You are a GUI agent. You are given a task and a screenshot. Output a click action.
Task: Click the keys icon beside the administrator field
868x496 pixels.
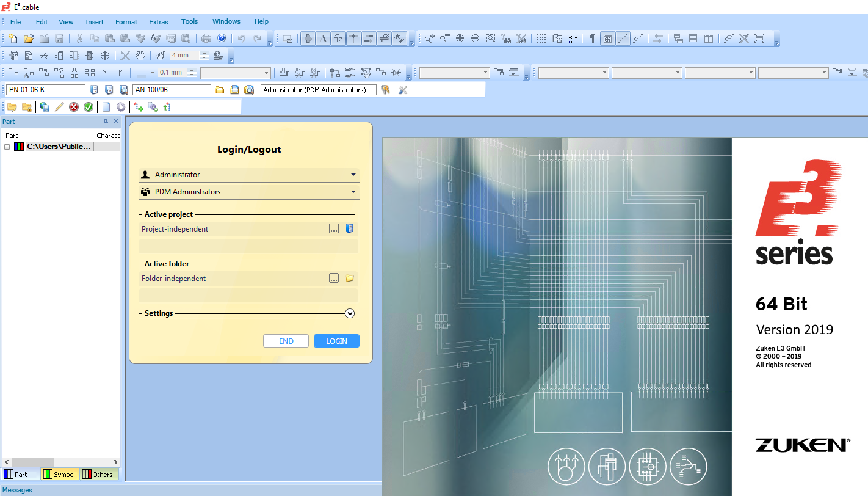[385, 90]
